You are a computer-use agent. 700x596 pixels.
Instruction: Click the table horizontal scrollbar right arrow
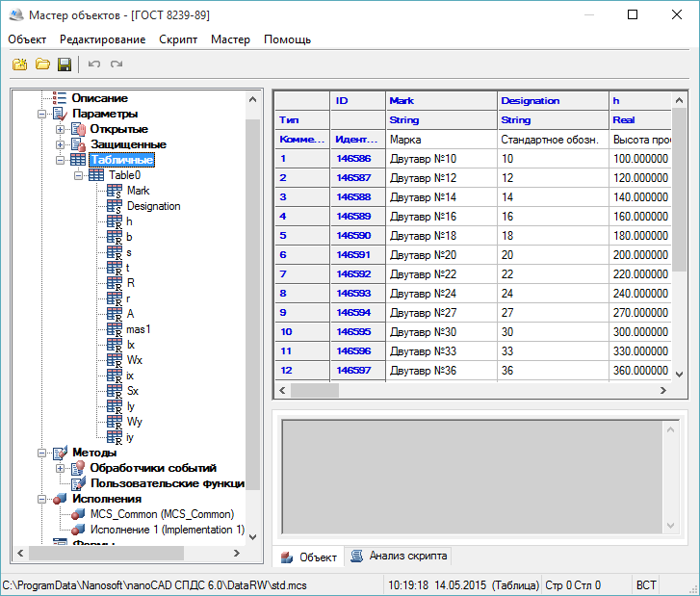[x=663, y=390]
